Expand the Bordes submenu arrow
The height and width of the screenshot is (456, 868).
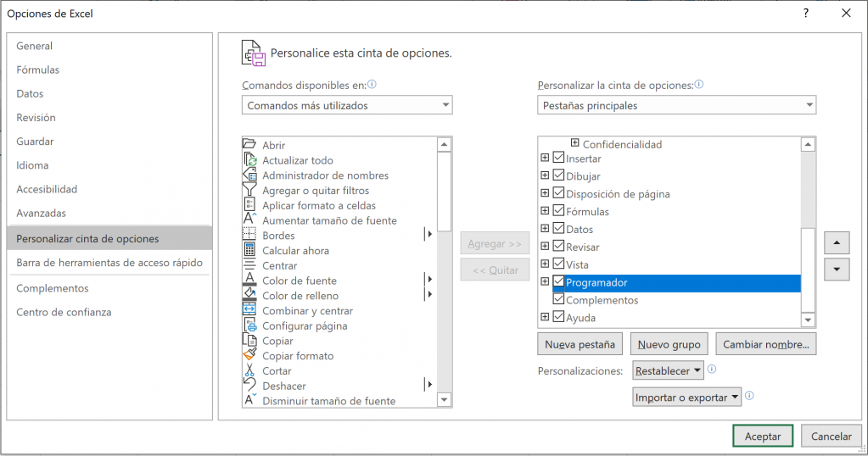428,234
